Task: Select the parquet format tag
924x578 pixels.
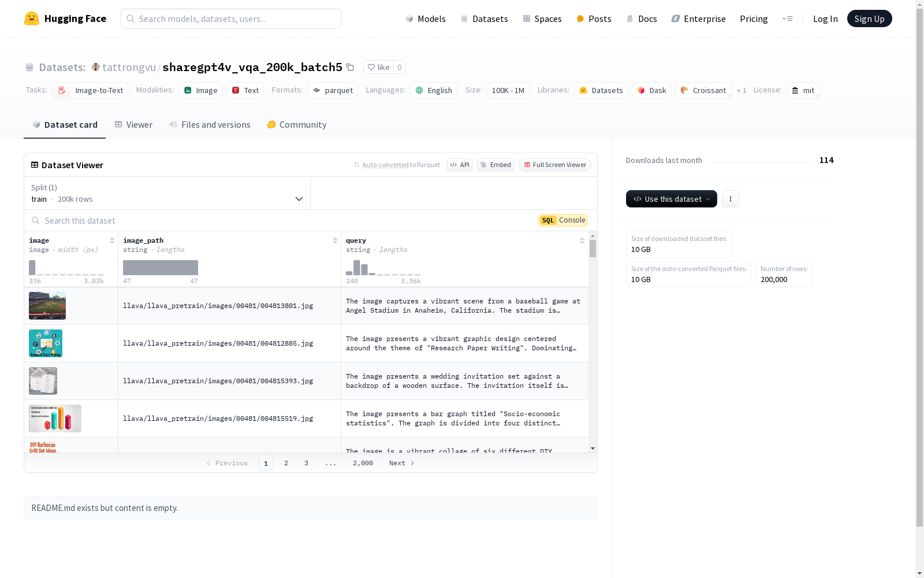Action: point(333,90)
